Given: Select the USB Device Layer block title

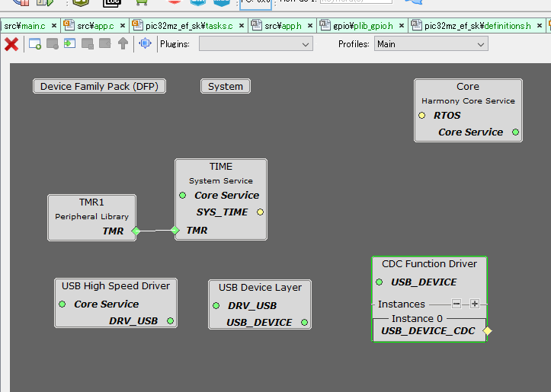Looking at the screenshot, I should pyautogui.click(x=260, y=288).
